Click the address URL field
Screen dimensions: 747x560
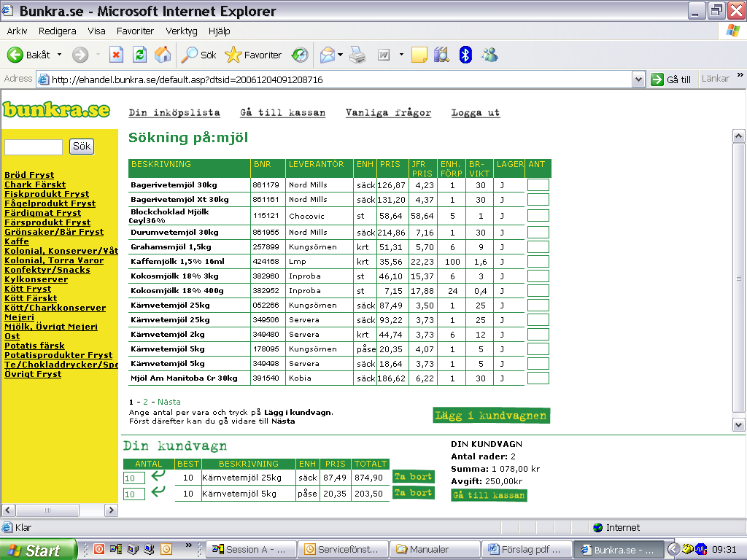(x=333, y=79)
